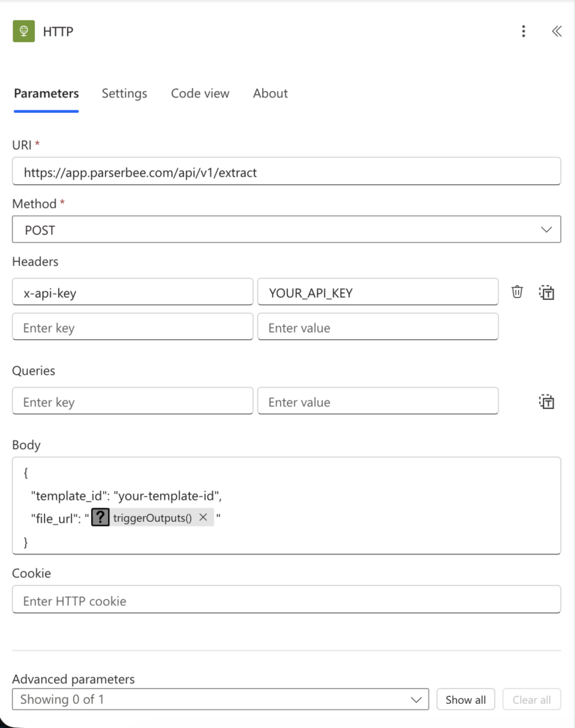Click the Clear all button
The width and height of the screenshot is (575, 728).
click(532, 700)
